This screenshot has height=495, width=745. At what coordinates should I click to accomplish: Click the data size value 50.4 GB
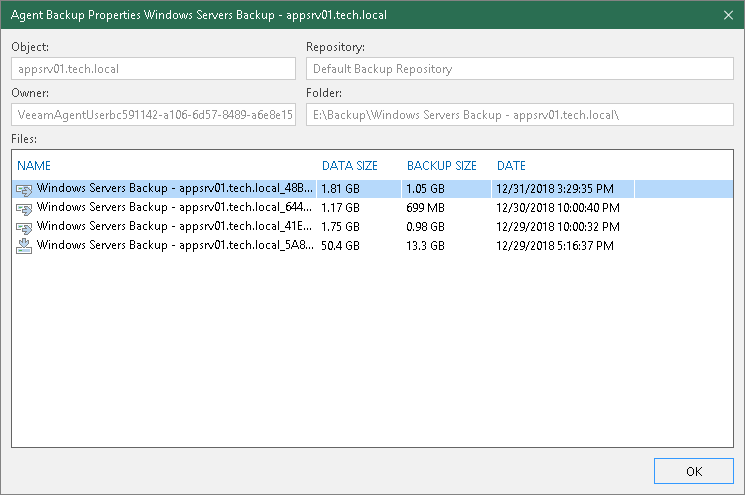click(x=340, y=246)
